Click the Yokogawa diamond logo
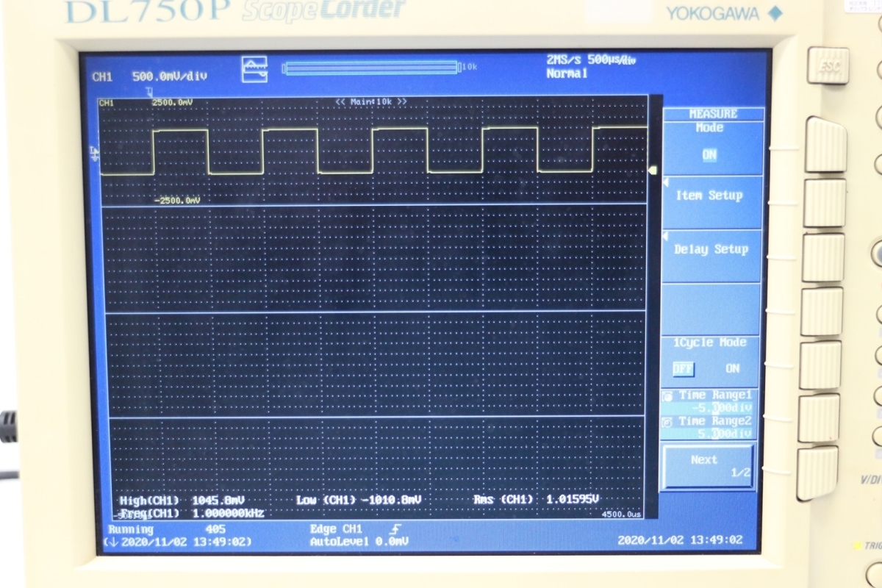882x588 pixels. pyautogui.click(x=775, y=12)
